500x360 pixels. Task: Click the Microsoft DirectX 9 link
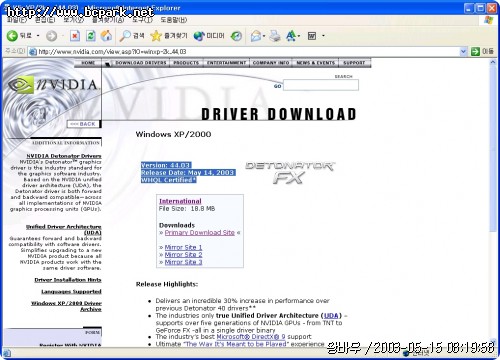(x=251, y=337)
